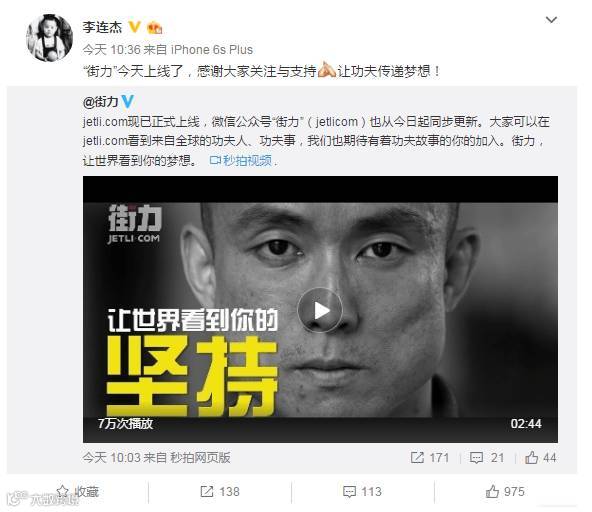Image resolution: width=592 pixels, height=512 pixels.
Task: Open the 秒拍网页版 source link
Action: click(200, 458)
